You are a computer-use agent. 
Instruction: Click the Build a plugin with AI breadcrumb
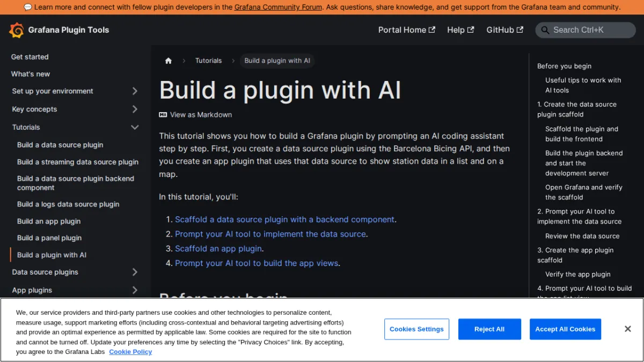point(277,61)
